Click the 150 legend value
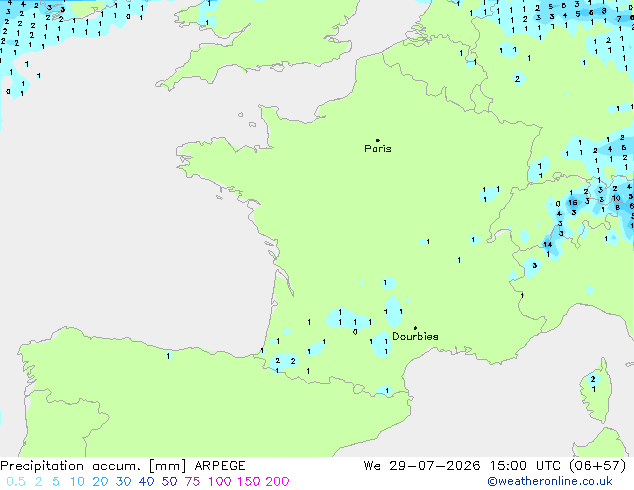Screen dimensions: 634x490 [248, 482]
